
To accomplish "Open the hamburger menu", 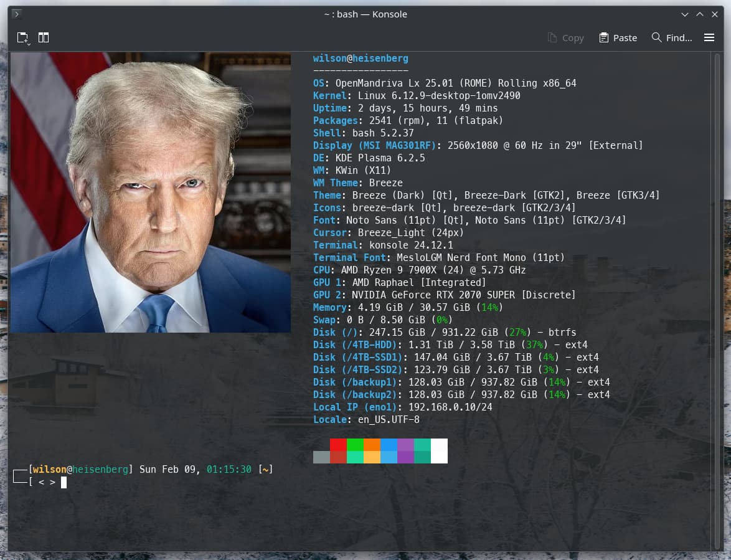I will tap(709, 37).
